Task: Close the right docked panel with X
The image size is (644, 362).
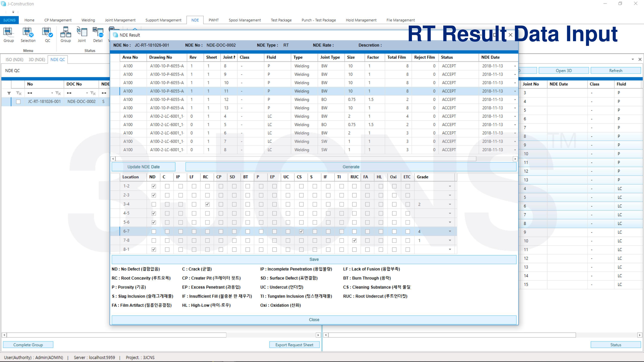Action: tap(640, 59)
